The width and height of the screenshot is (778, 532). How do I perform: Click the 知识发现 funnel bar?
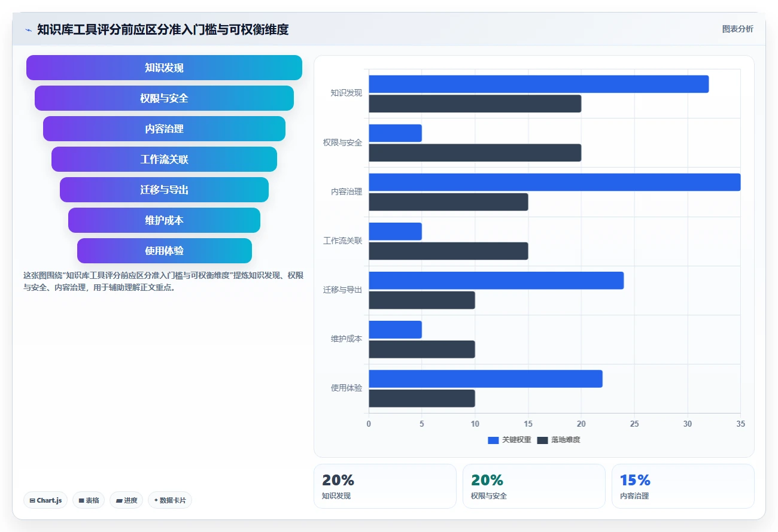(x=164, y=68)
